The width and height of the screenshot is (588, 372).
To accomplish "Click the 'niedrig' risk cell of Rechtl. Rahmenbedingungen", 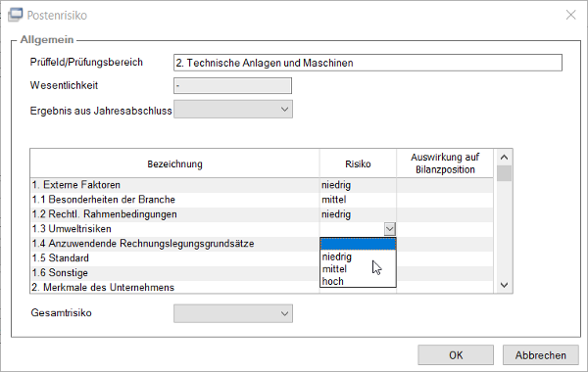I will [358, 214].
